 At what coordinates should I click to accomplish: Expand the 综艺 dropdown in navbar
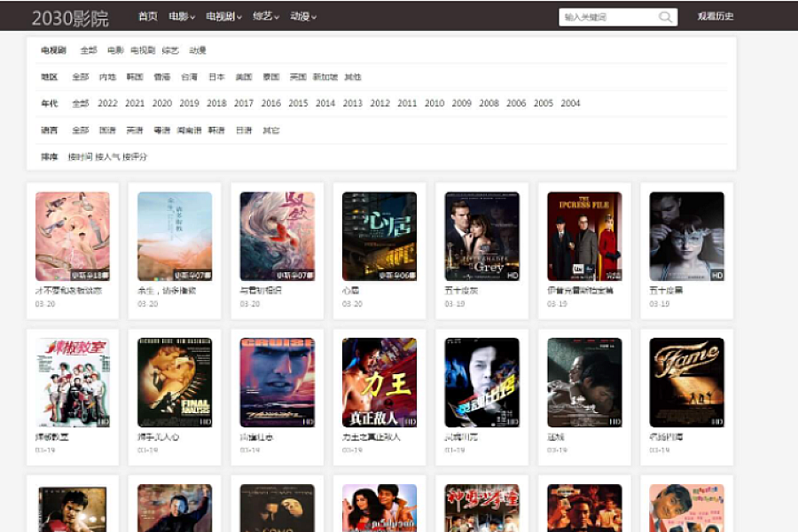(266, 17)
